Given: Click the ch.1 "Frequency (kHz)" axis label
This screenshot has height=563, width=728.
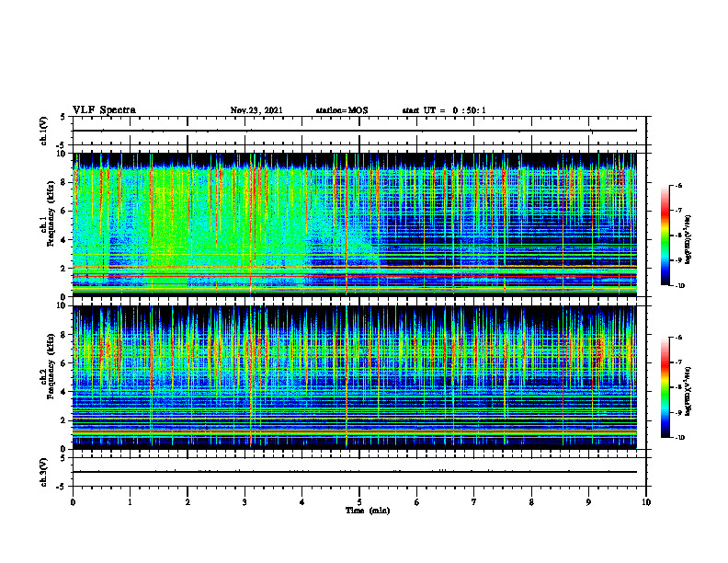Looking at the screenshot, I should [51, 214].
